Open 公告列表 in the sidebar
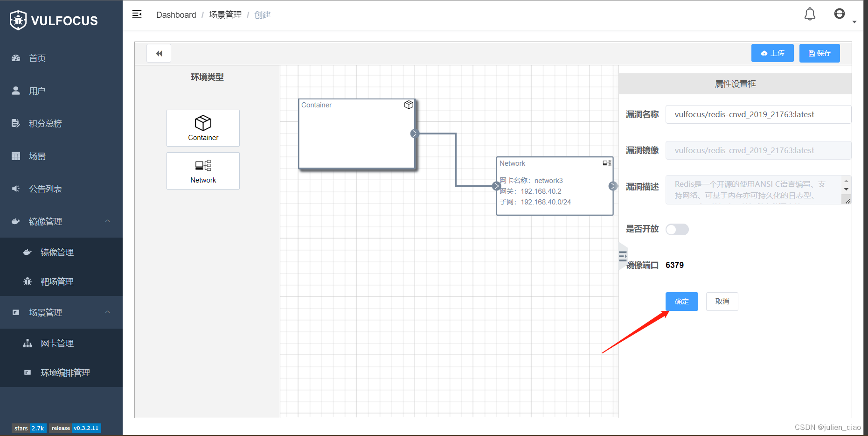Viewport: 868px width, 436px height. click(61, 189)
